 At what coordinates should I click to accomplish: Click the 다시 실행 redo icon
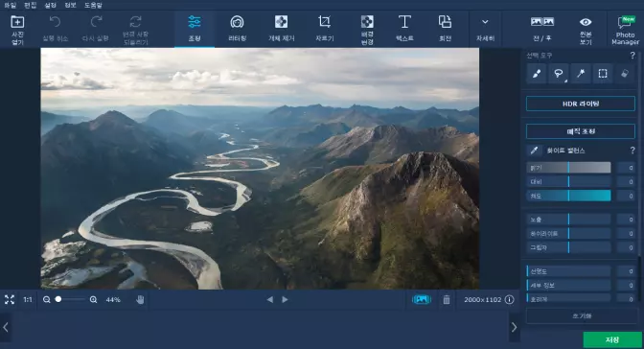pos(96,22)
